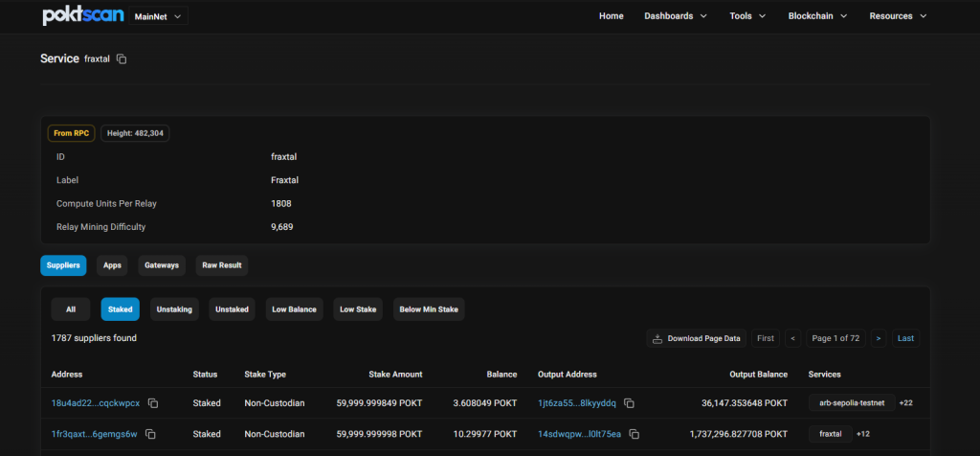Enable the Low Balance filter
Screen dimensions: 980x456
click(x=294, y=308)
